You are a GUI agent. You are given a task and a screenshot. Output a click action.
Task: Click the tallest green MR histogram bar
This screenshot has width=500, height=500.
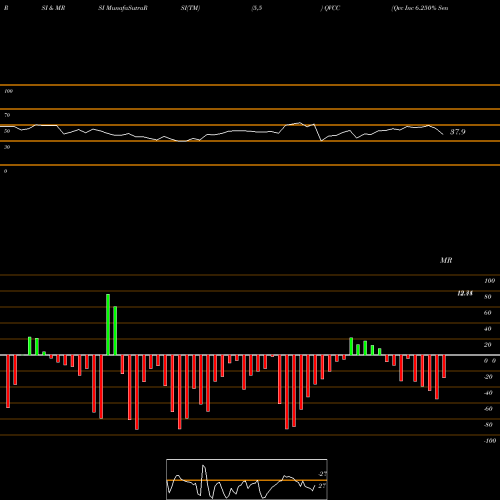[x=108, y=324]
